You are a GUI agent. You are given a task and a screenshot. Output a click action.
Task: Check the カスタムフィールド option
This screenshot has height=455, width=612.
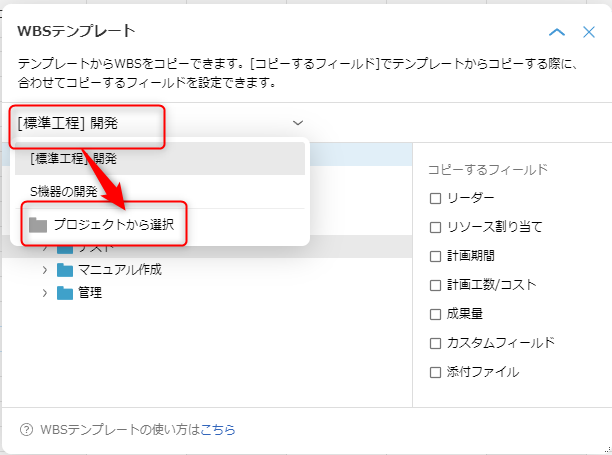point(435,343)
